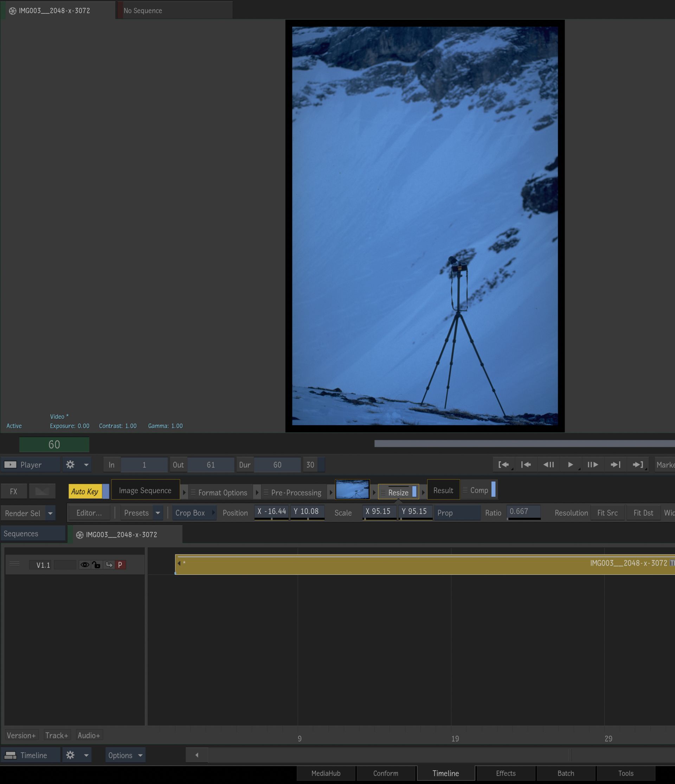The height and width of the screenshot is (784, 675).
Task: Click the play forward transport button
Action: pos(570,465)
